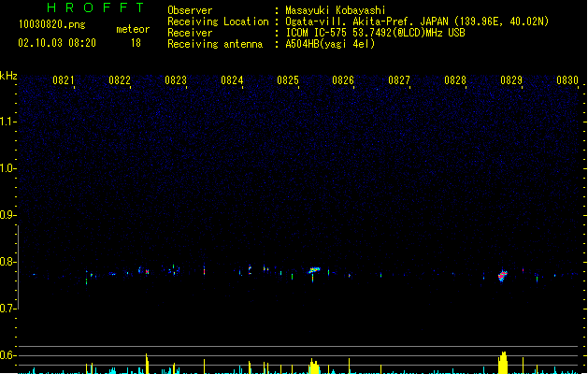Viewport: 588px width, 374px height.
Task: Click the bright meteor echo before 0829
Action: 503,276
